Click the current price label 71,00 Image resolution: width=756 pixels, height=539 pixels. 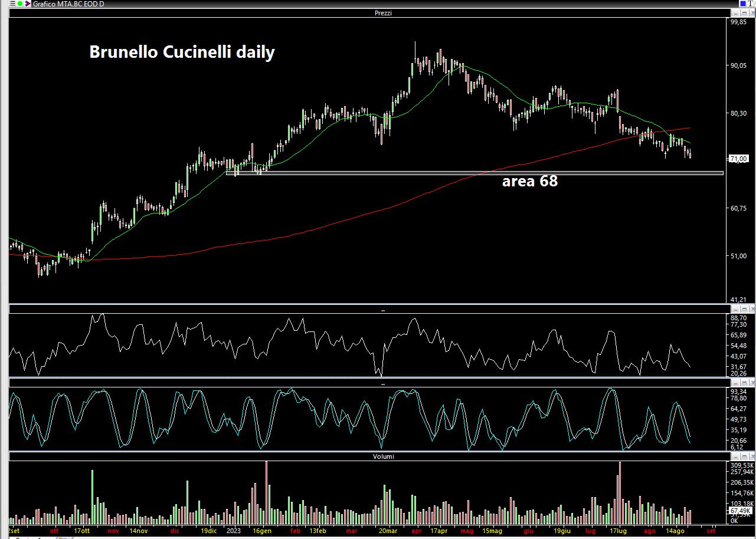(739, 159)
